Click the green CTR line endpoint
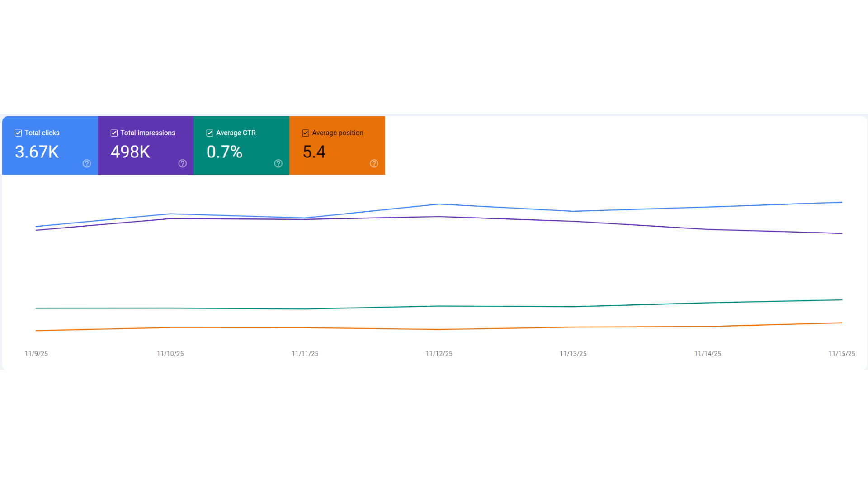 pos(841,299)
